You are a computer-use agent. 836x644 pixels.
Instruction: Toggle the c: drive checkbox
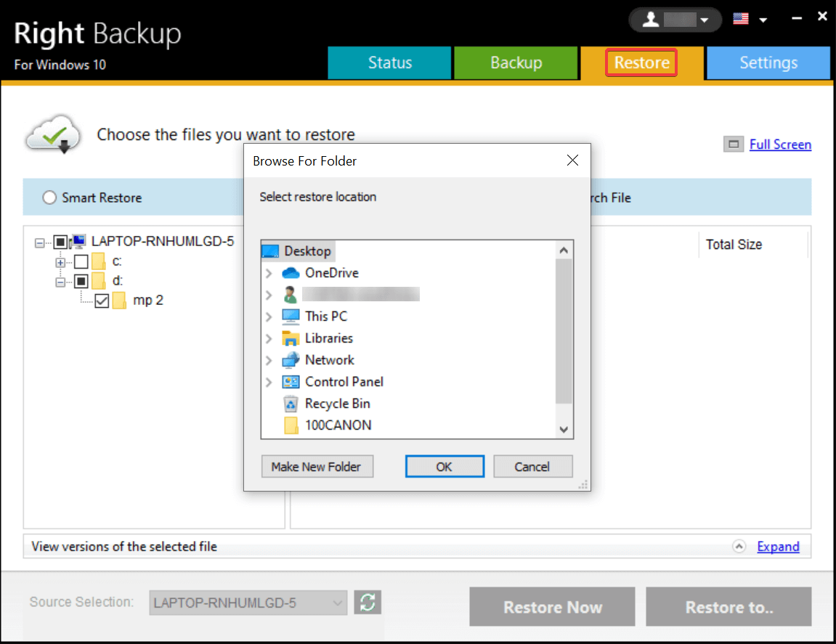point(82,261)
